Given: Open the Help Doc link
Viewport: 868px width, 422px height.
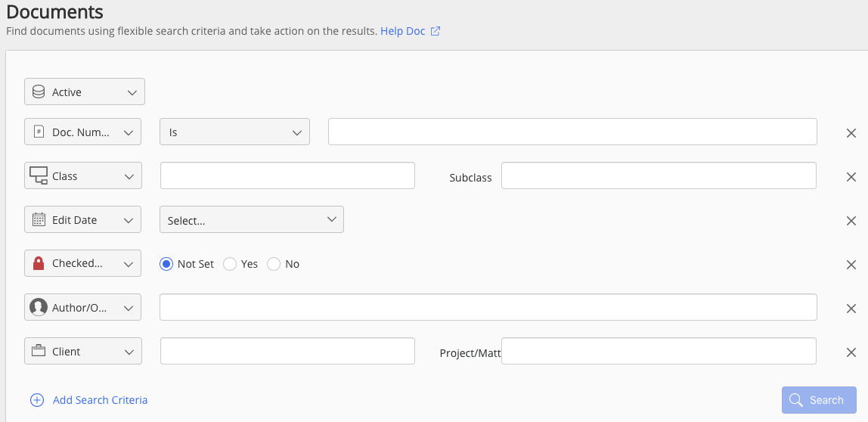Looking at the screenshot, I should pyautogui.click(x=403, y=32).
